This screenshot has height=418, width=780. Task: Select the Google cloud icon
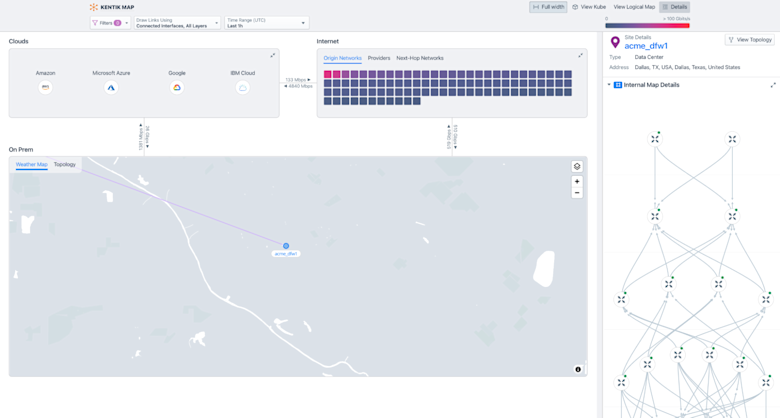point(177,88)
